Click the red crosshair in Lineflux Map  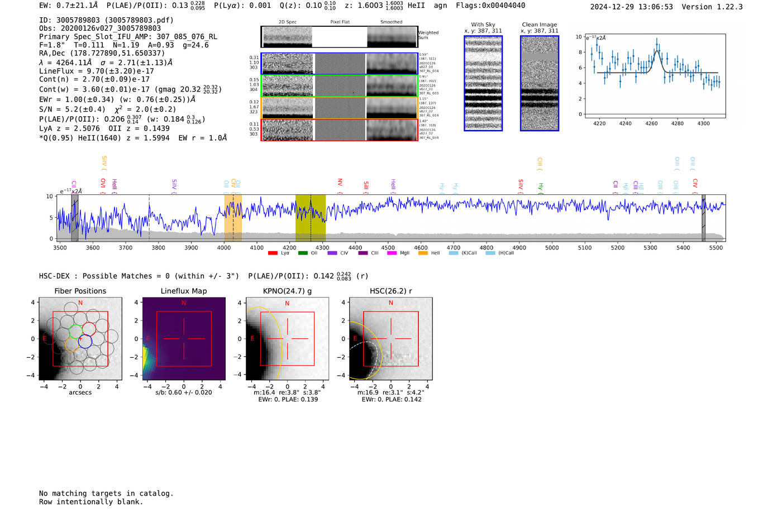point(184,338)
